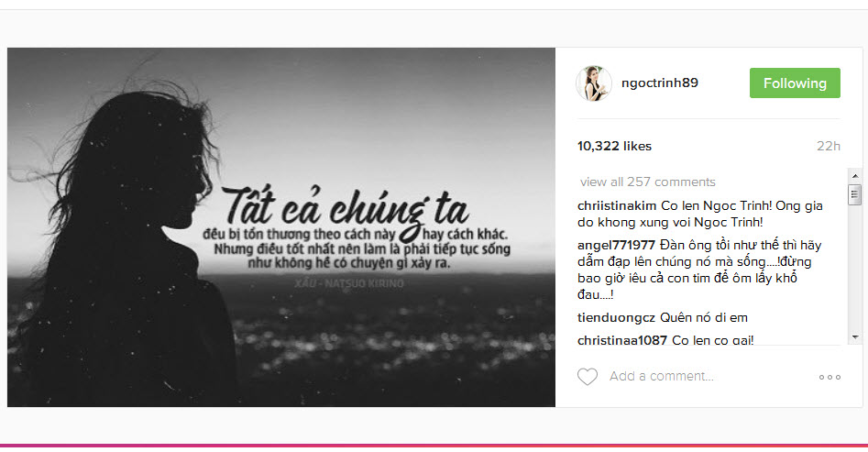This screenshot has height=452, width=868.
Task: Open commenter chriistinakim's profile
Action: point(617,205)
